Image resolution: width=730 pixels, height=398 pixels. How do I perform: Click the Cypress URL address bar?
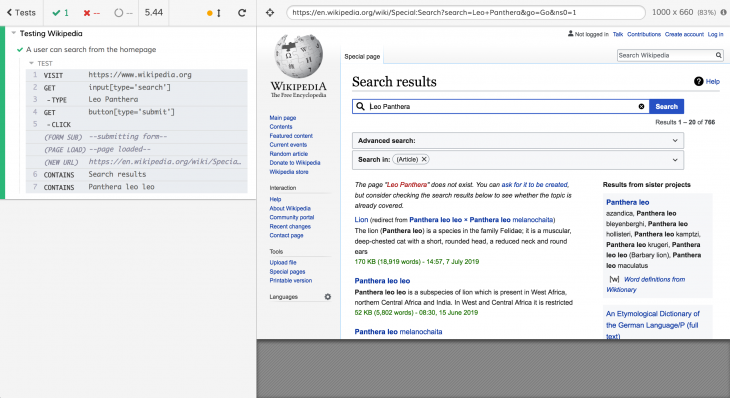pyautogui.click(x=466, y=13)
